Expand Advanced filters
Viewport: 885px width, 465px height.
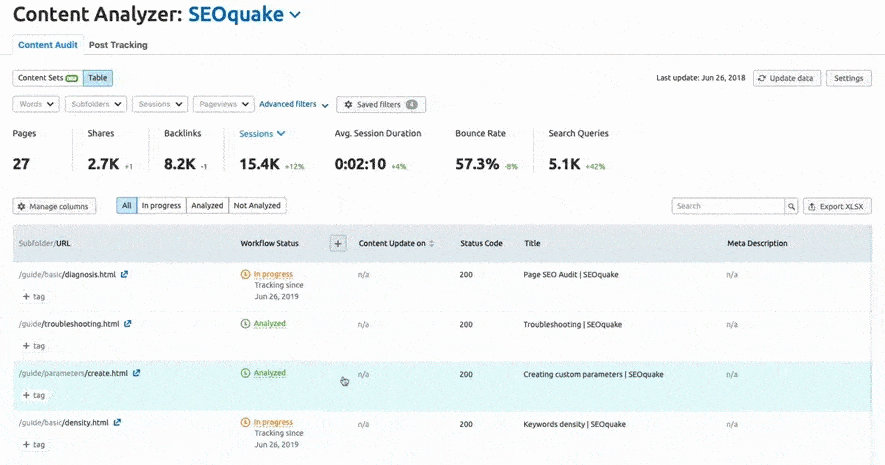tap(293, 104)
